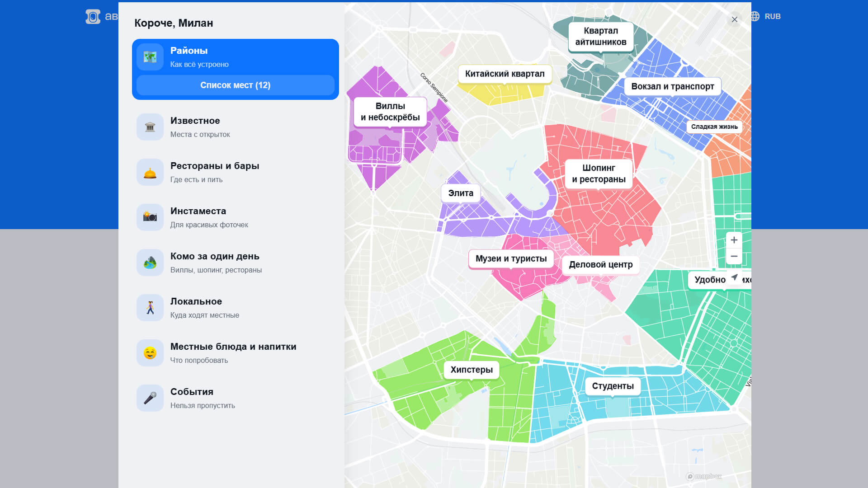Click the landscape icon for Комо
868x488 pixels.
[150, 263]
